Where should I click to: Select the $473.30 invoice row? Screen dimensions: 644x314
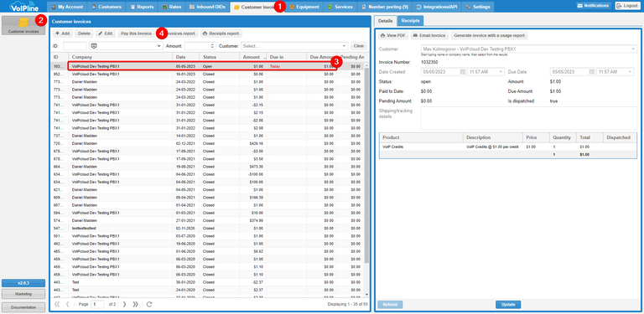coord(207,167)
